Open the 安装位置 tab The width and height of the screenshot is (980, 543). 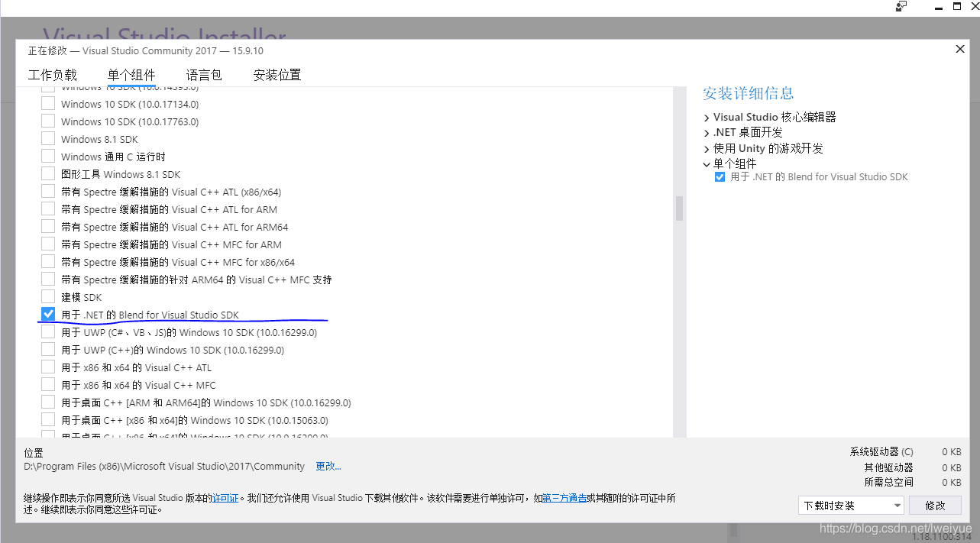277,75
